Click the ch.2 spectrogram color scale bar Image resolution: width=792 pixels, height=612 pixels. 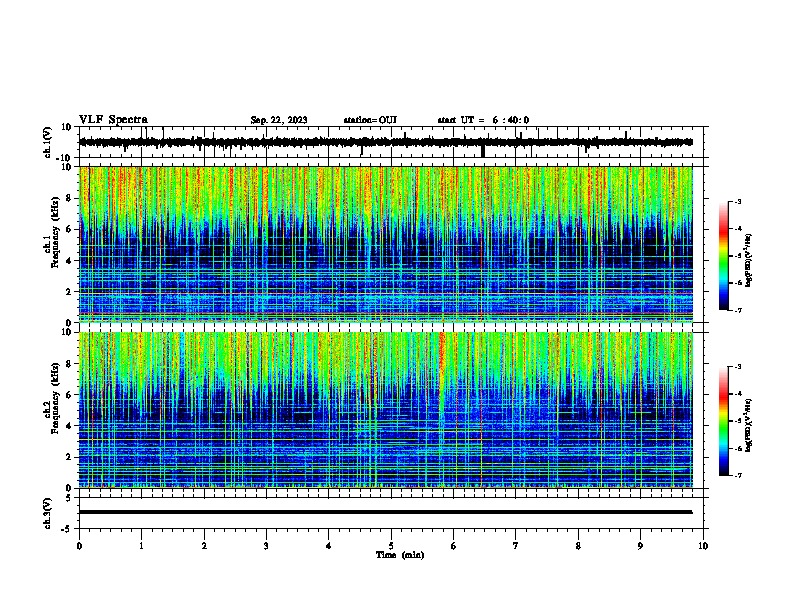point(724,421)
